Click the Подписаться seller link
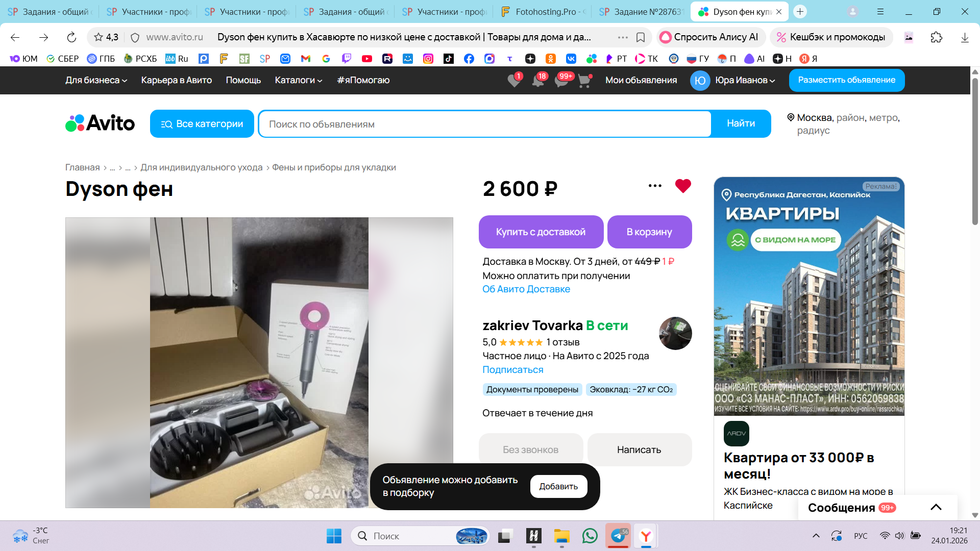The width and height of the screenshot is (980, 551). 512,369
